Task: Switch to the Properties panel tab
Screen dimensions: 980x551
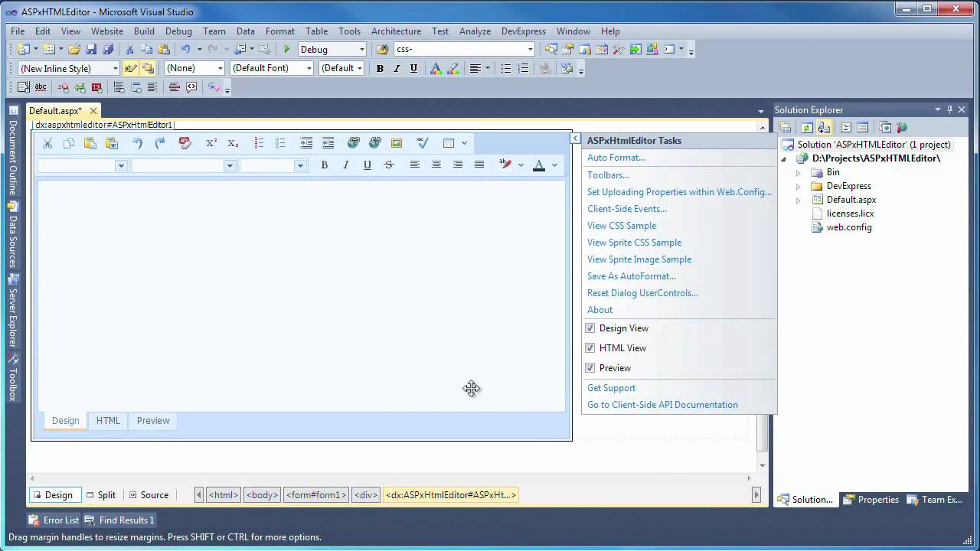Action: [871, 500]
